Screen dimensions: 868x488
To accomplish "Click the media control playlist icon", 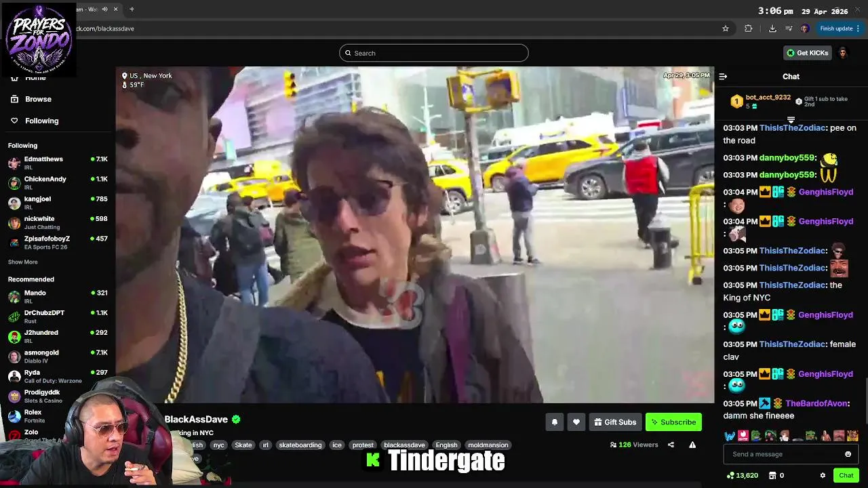I will click(x=789, y=28).
